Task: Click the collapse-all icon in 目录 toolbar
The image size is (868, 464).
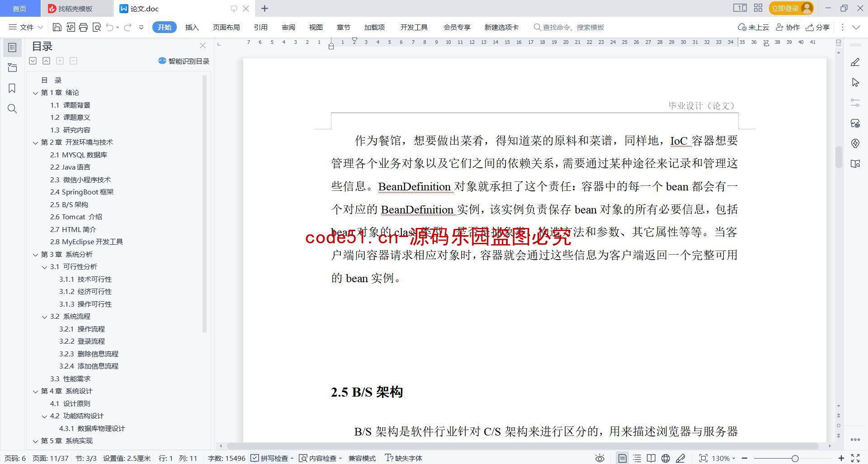Action: tap(46, 61)
